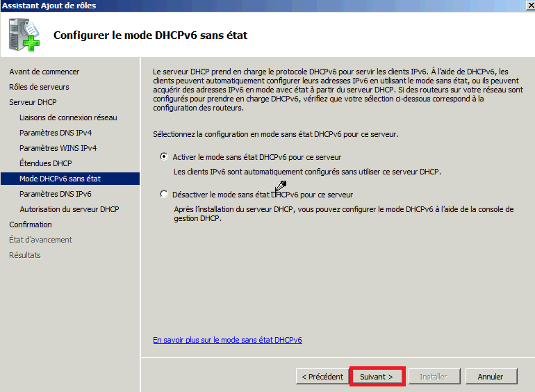
Task: Open 'Autorisation du serveur DHCP' step
Action: point(69,209)
